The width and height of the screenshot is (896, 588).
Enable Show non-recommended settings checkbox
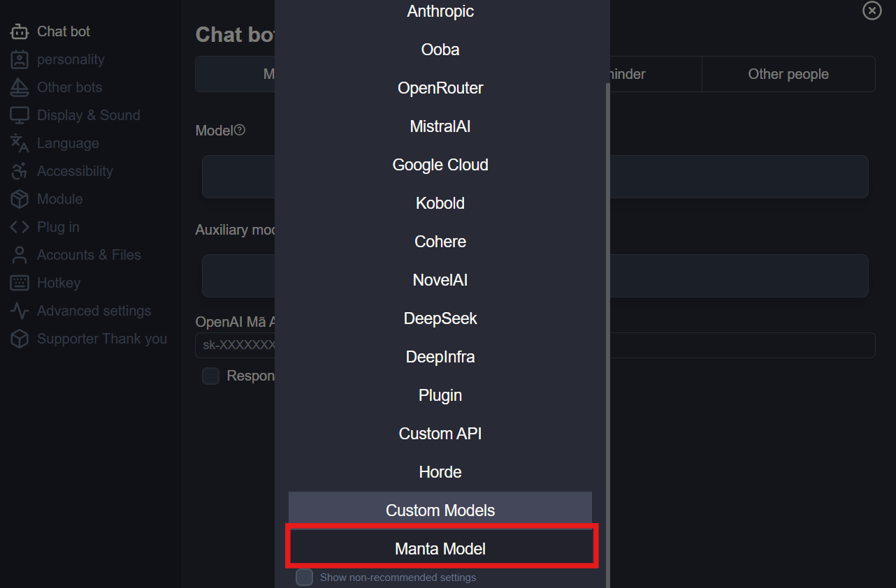tap(304, 578)
